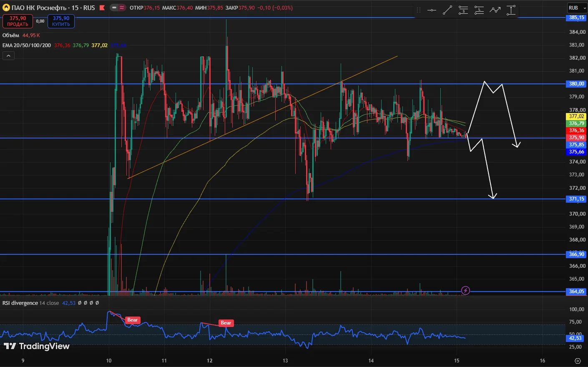Collapse the indicator legend with chevron
Screen dimensions: 588x367
point(8,55)
